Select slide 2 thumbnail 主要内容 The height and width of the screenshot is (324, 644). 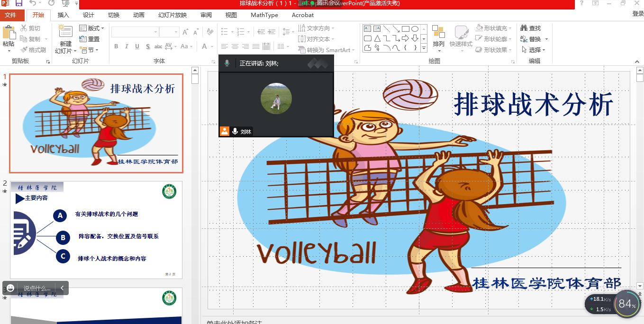point(96,230)
